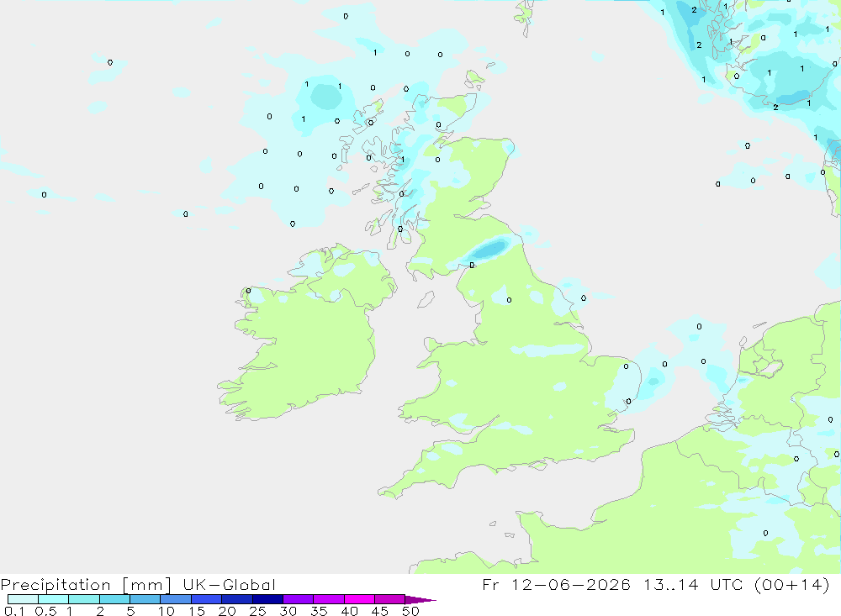Click the purple arrow tip above 50 mm
The image size is (841, 616).
pyautogui.click(x=420, y=599)
